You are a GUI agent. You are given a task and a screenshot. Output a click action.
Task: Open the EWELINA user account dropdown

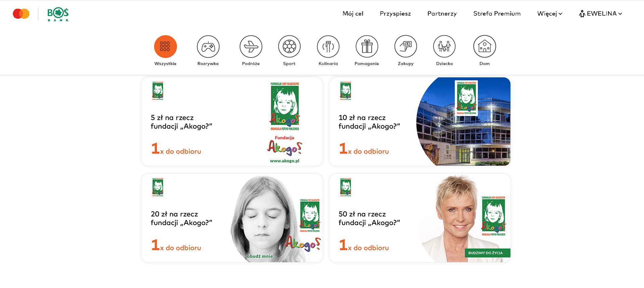coord(600,14)
